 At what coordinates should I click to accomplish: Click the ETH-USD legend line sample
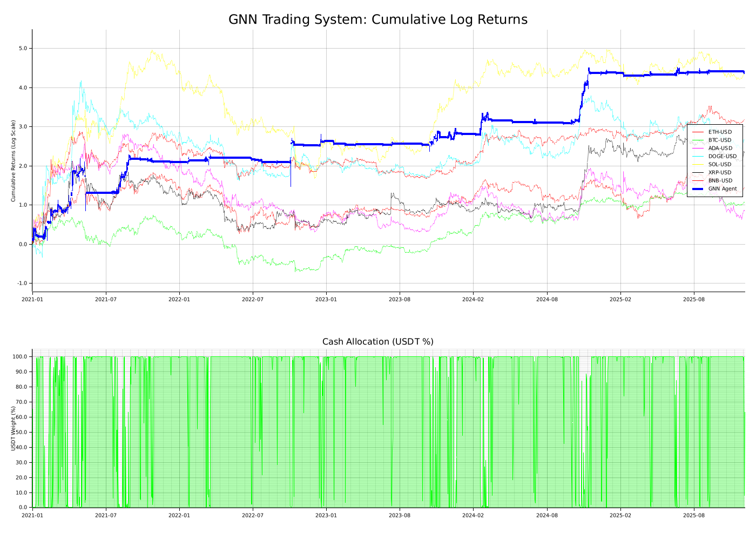tap(698, 132)
